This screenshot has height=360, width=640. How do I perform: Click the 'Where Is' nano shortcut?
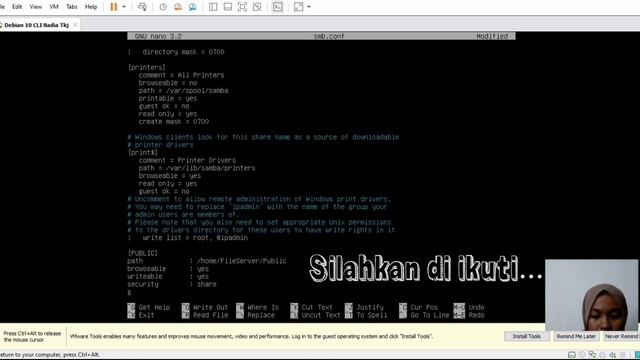click(258, 307)
